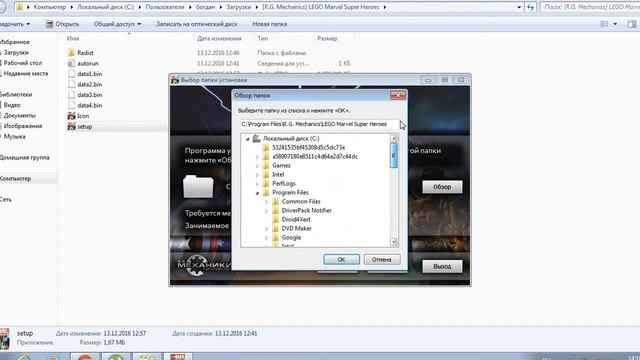Select data3.bin file in Explorer
This screenshot has width=640, height=360.
[x=89, y=95]
